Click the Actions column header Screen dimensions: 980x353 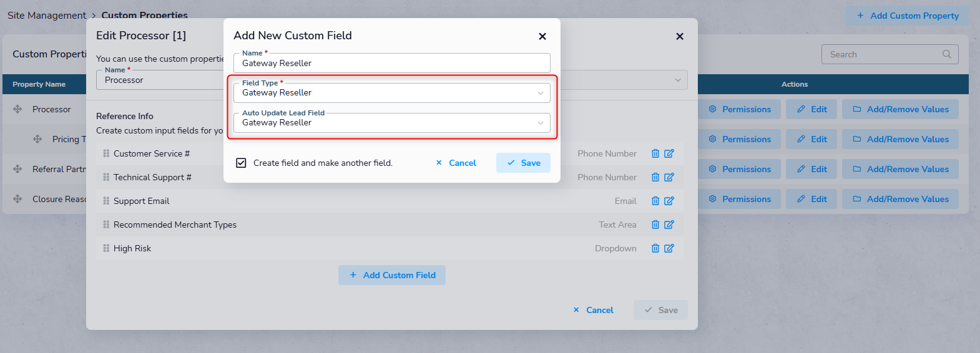[x=795, y=84]
